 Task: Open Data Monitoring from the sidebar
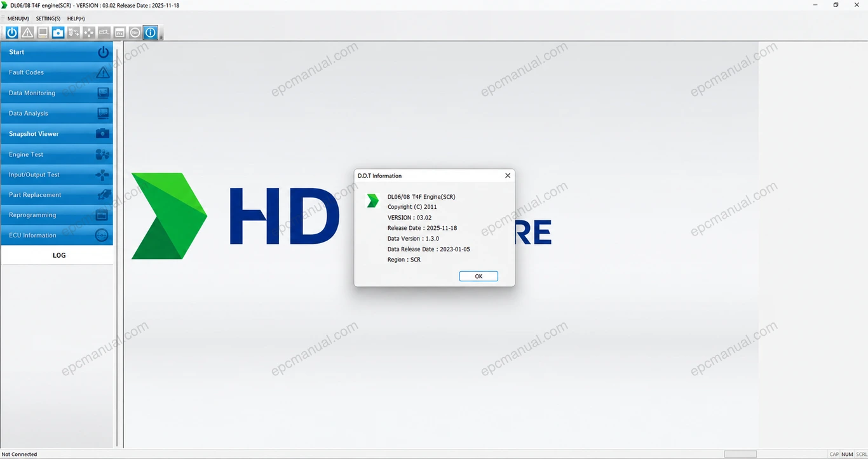[x=57, y=93]
